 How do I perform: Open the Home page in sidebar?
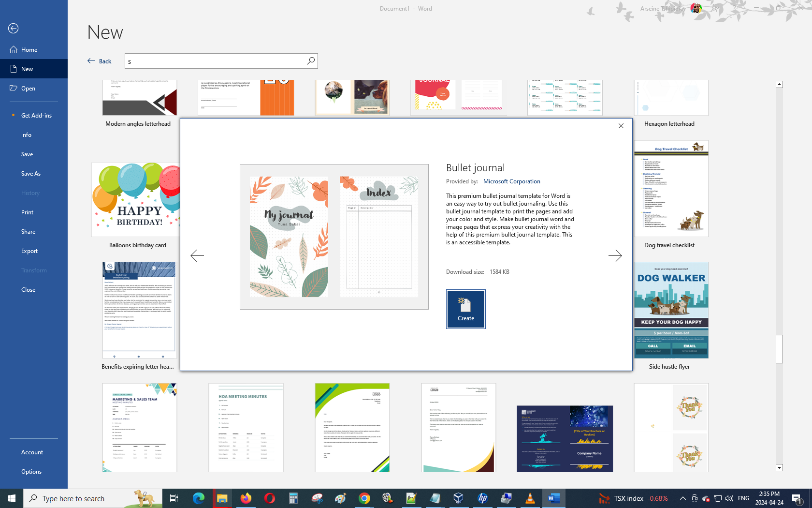(x=29, y=50)
